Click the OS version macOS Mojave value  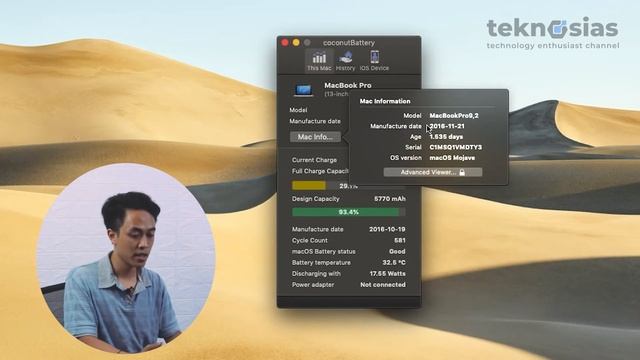click(x=452, y=158)
